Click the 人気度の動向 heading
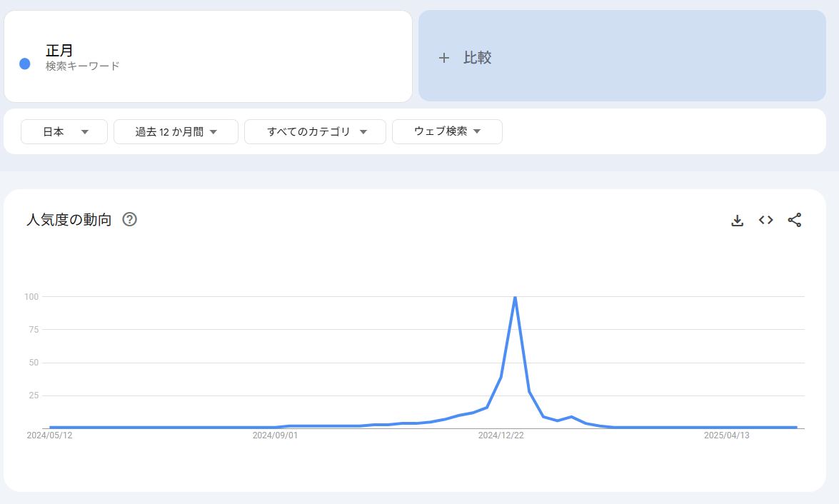839x504 pixels. (69, 220)
